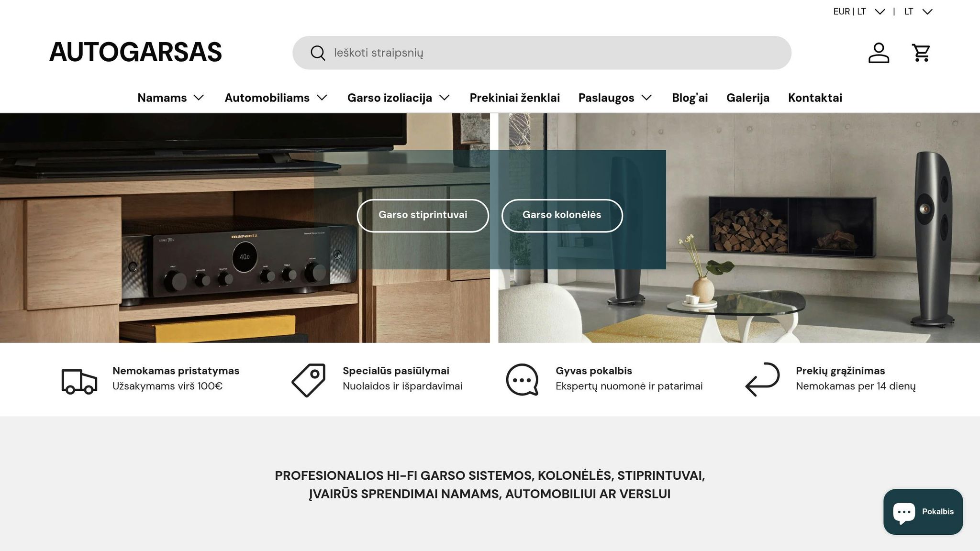Expand the Garso izoliacija menu
The height and width of the screenshot is (551, 980).
coord(399,98)
